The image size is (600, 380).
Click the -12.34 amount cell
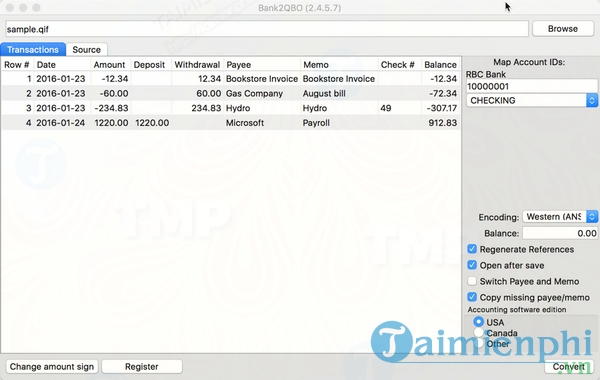tap(111, 79)
